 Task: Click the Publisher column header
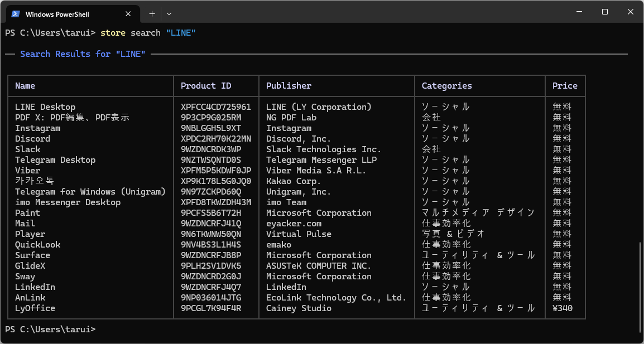[289, 86]
